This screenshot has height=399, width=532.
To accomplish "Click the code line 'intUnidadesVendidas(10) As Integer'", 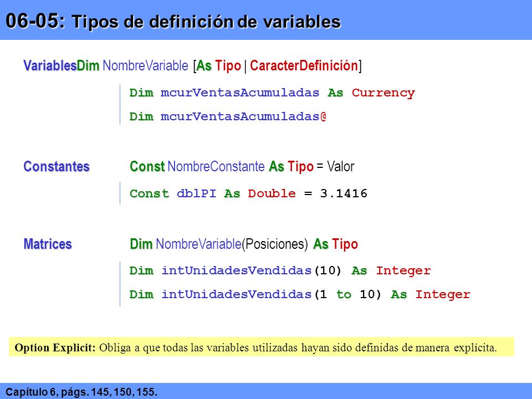I will [x=280, y=270].
